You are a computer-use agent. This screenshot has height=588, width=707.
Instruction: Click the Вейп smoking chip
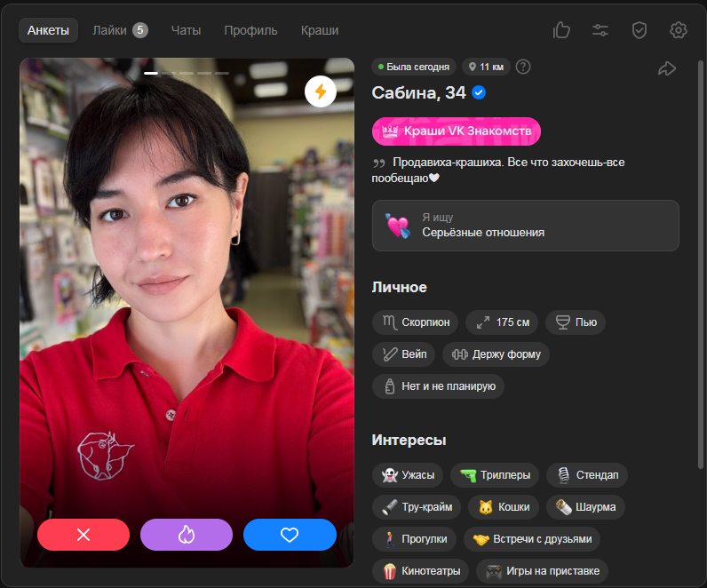403,354
